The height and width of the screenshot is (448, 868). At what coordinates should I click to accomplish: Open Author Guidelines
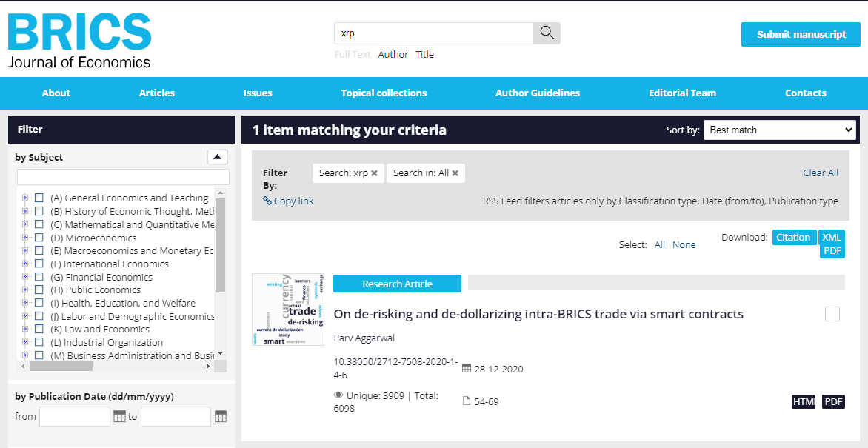pyautogui.click(x=538, y=93)
